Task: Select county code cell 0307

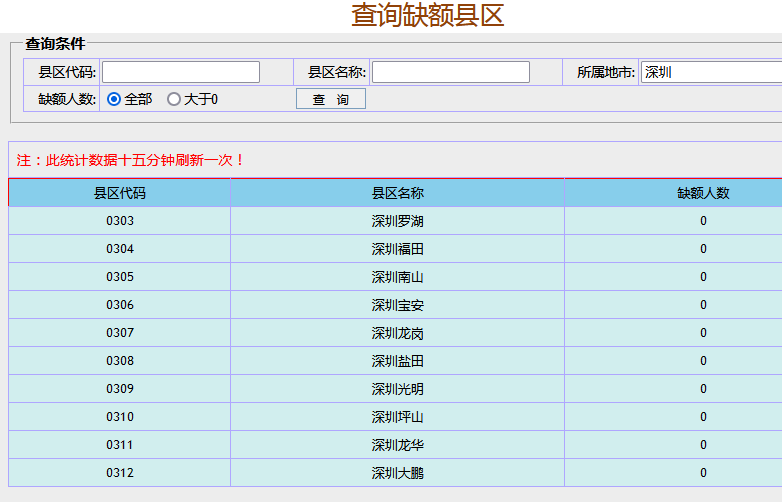Action: 120,333
